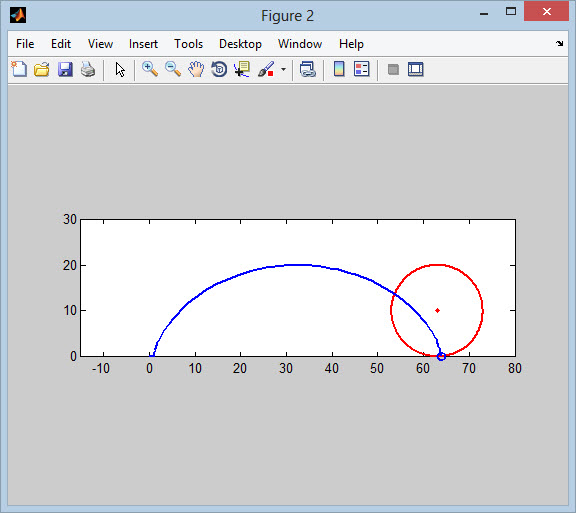Select the Rotate 3D tool
Screen dimensions: 576x513
click(219, 69)
